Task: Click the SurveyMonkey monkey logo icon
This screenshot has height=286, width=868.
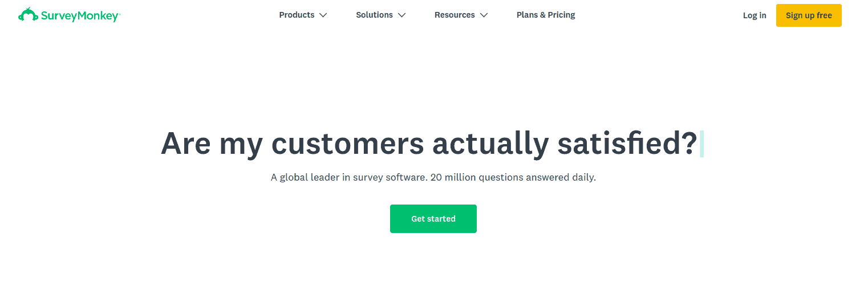Action: click(x=28, y=15)
